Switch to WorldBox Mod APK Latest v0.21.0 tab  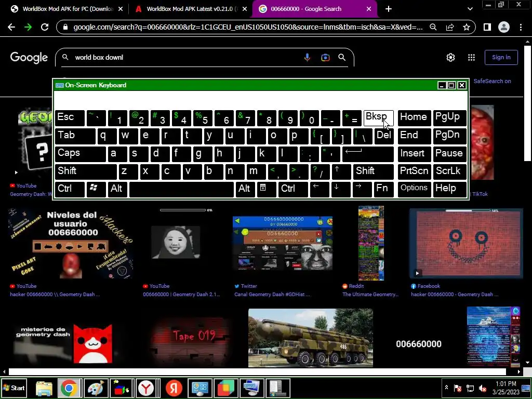click(x=192, y=9)
